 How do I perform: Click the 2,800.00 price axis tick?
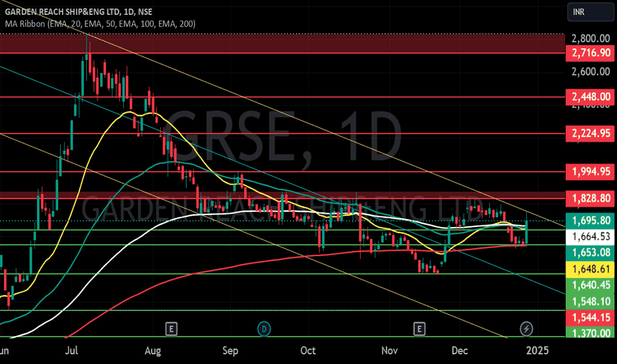point(591,38)
